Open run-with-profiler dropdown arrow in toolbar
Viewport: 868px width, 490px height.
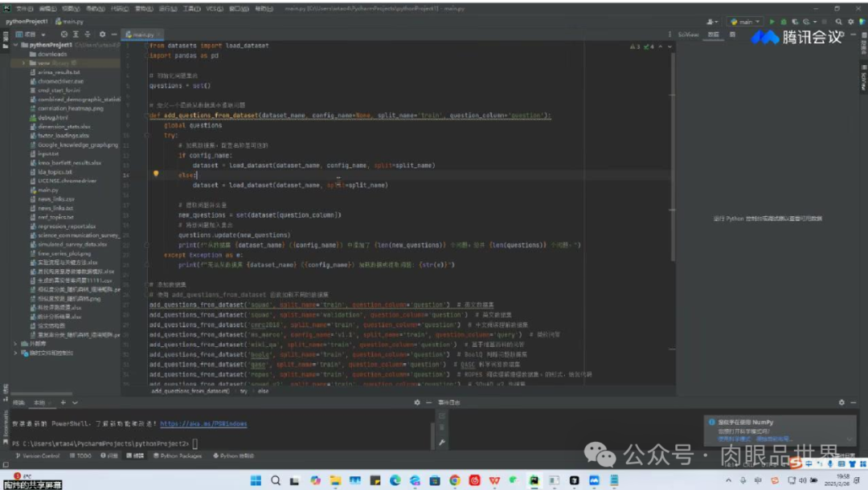tap(816, 22)
